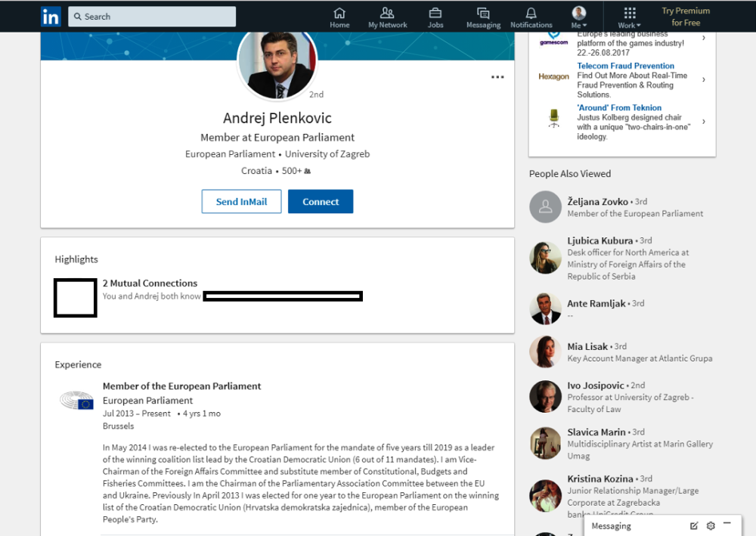Open 'Around' From Teknion ad
The width and height of the screenshot is (756, 536).
coord(619,108)
